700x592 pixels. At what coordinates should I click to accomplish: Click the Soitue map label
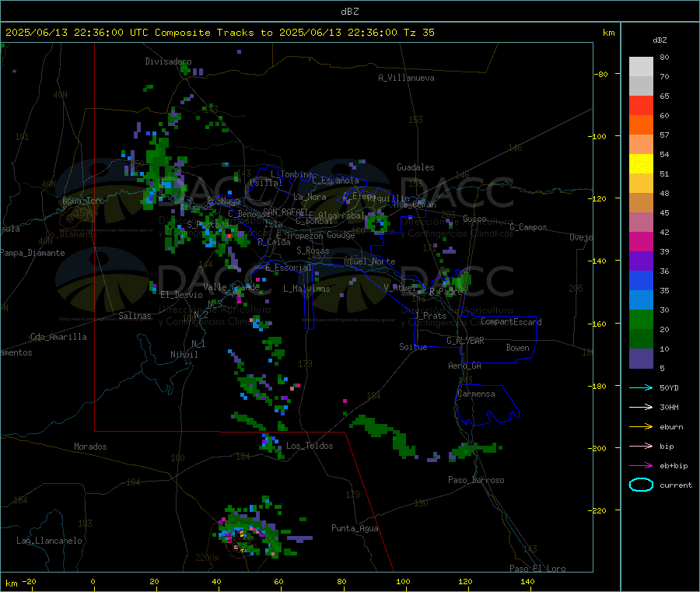[x=413, y=347]
